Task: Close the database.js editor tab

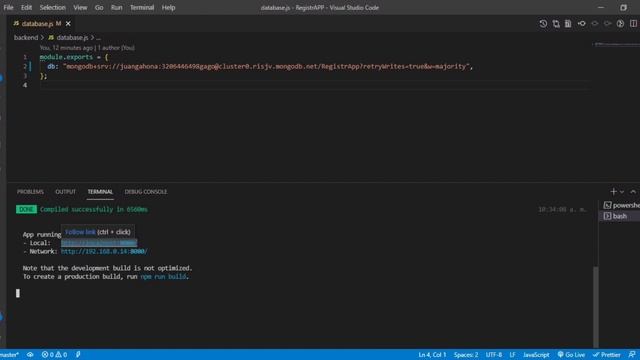Action: pyautogui.click(x=68, y=24)
